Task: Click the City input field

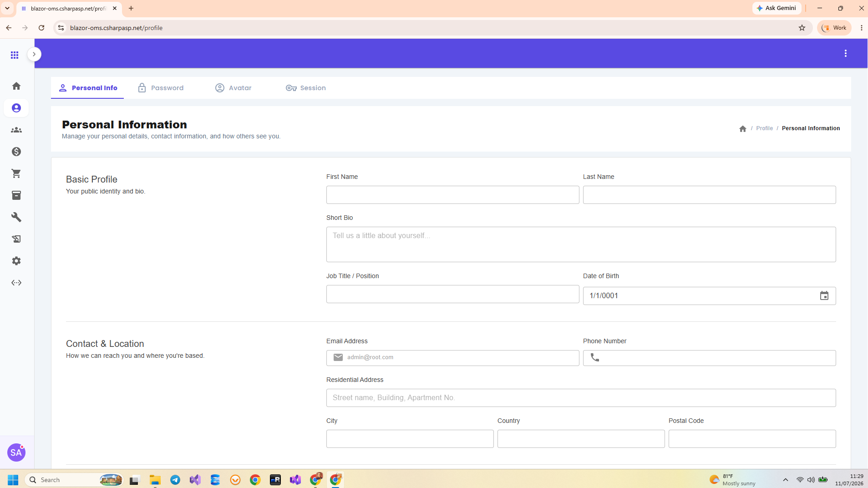Action: click(410, 439)
